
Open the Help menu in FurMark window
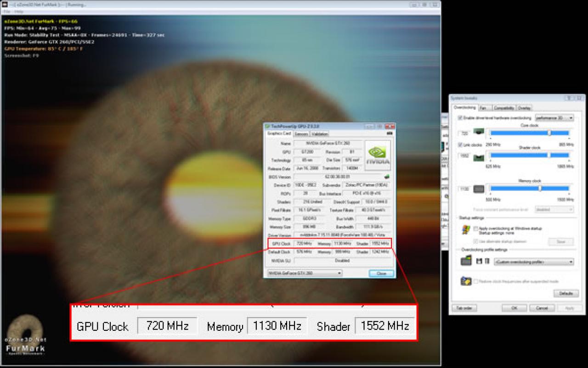point(19,11)
